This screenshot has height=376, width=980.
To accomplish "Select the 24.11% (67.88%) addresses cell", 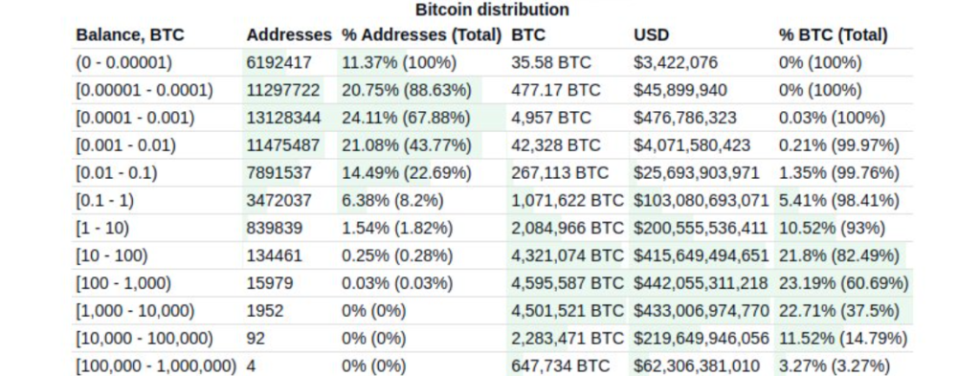I will coord(406,118).
